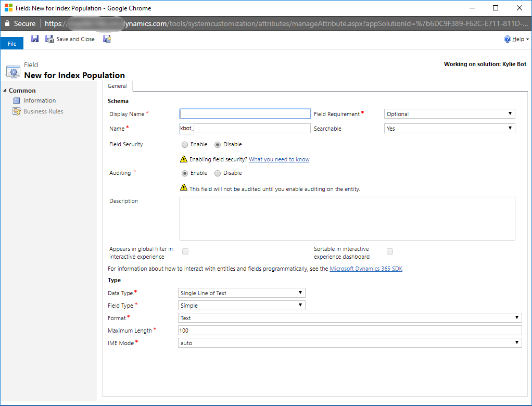Open the Field Requirement dropdown

(x=449, y=114)
